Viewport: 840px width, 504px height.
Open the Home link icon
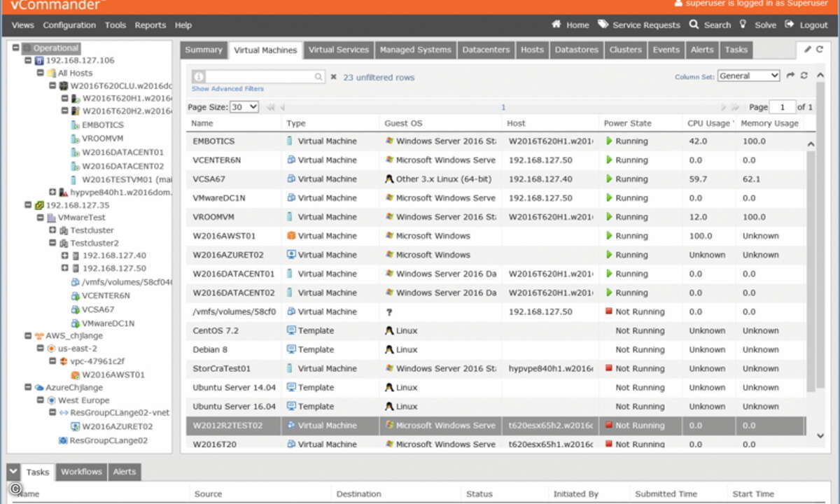tap(556, 24)
